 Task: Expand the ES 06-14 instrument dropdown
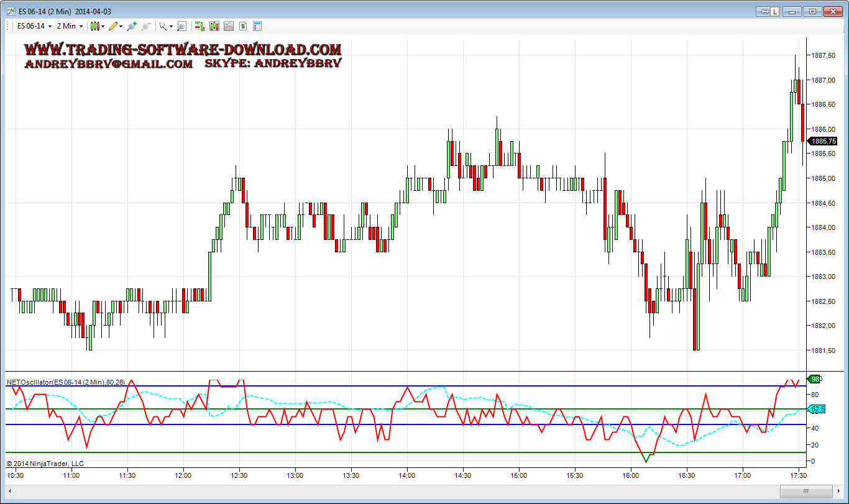tap(50, 26)
